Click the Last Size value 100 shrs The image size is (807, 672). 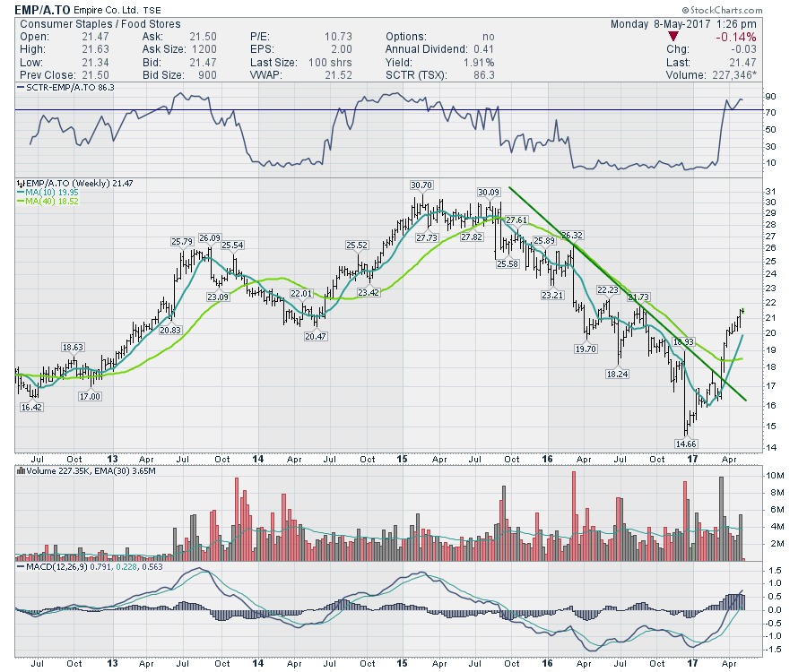click(x=330, y=62)
